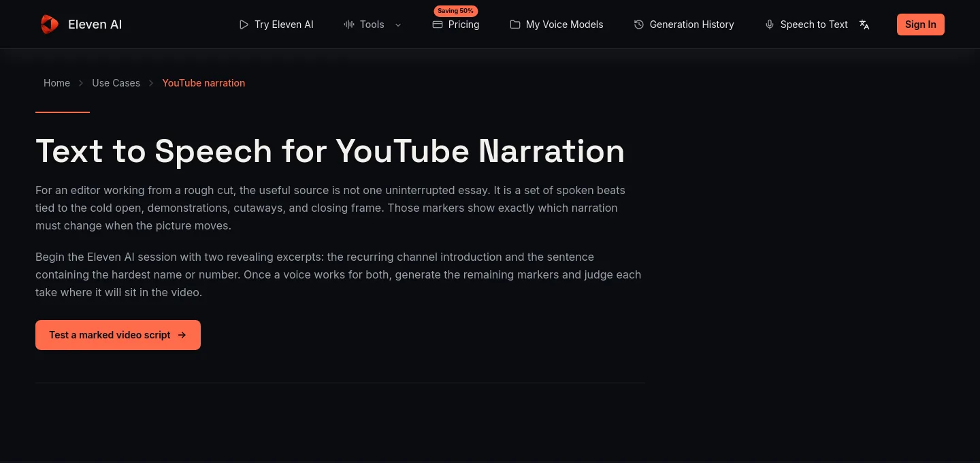The image size is (980, 463).
Task: Click the arrow on the Test script button
Action: click(182, 335)
